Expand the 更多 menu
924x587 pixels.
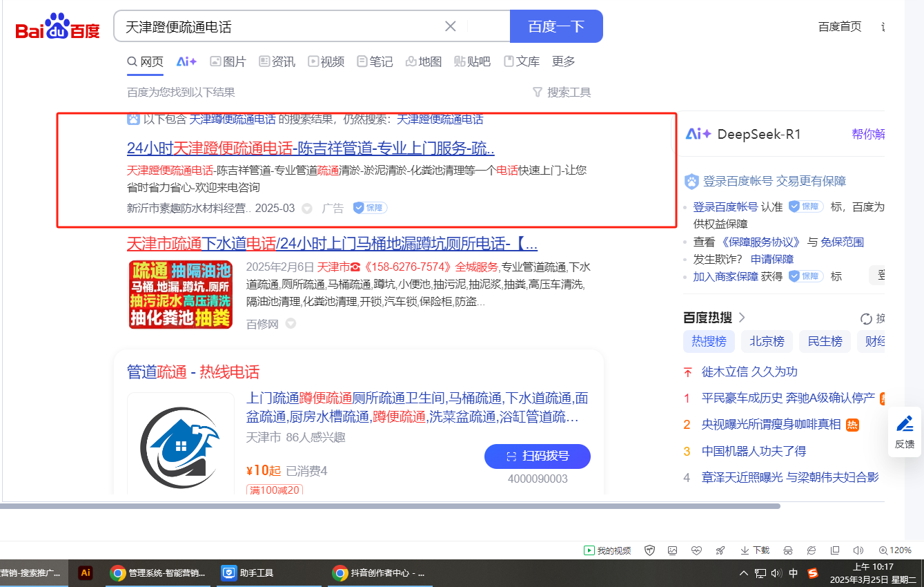click(x=564, y=61)
